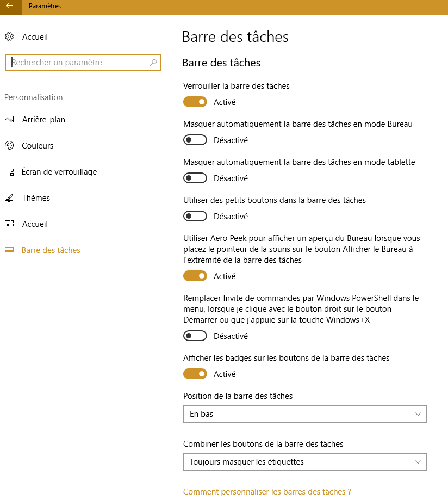Image resolution: width=448 pixels, height=500 pixels.
Task: Open the taskbar position dropdown
Action: (304, 414)
